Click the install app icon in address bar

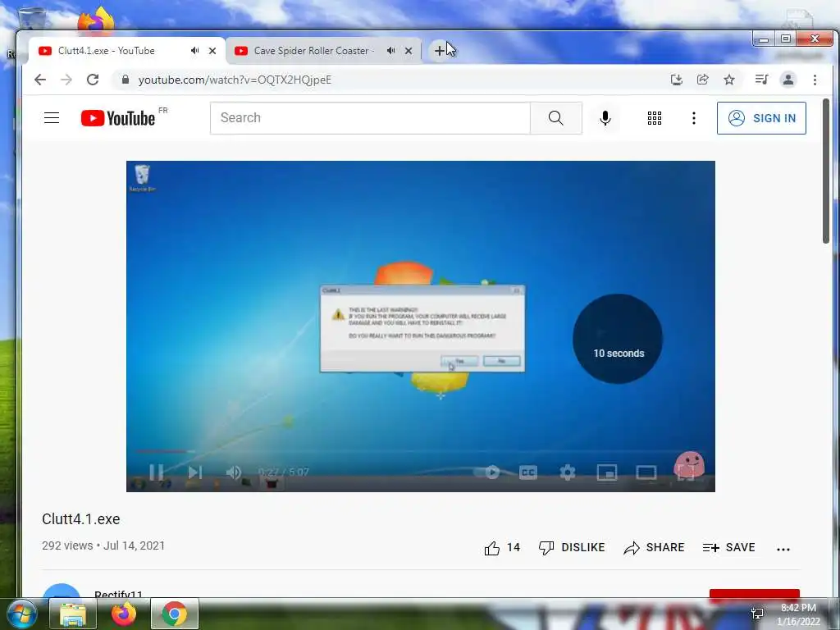(677, 80)
